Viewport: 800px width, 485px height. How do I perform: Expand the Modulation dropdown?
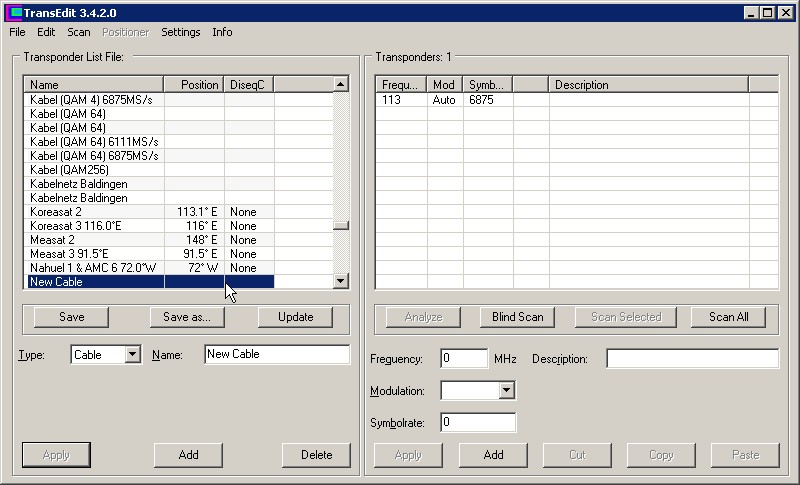506,391
